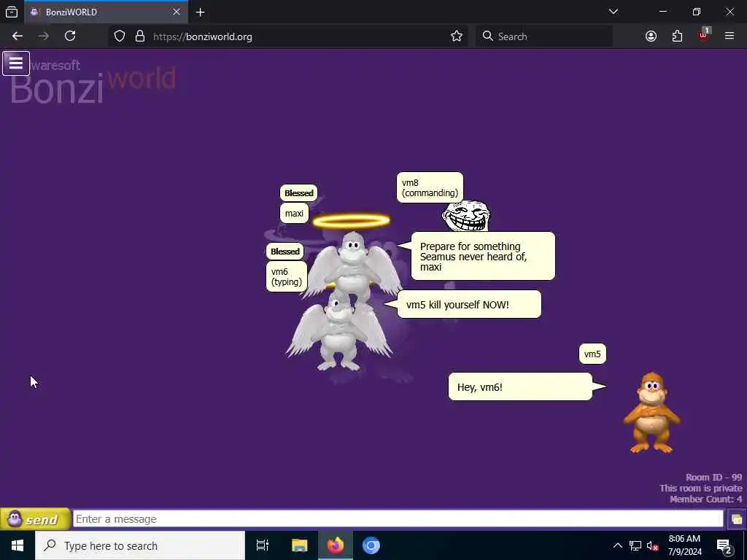Click the Windows taskbar search box
Screen dimensions: 747x560
pos(140,545)
